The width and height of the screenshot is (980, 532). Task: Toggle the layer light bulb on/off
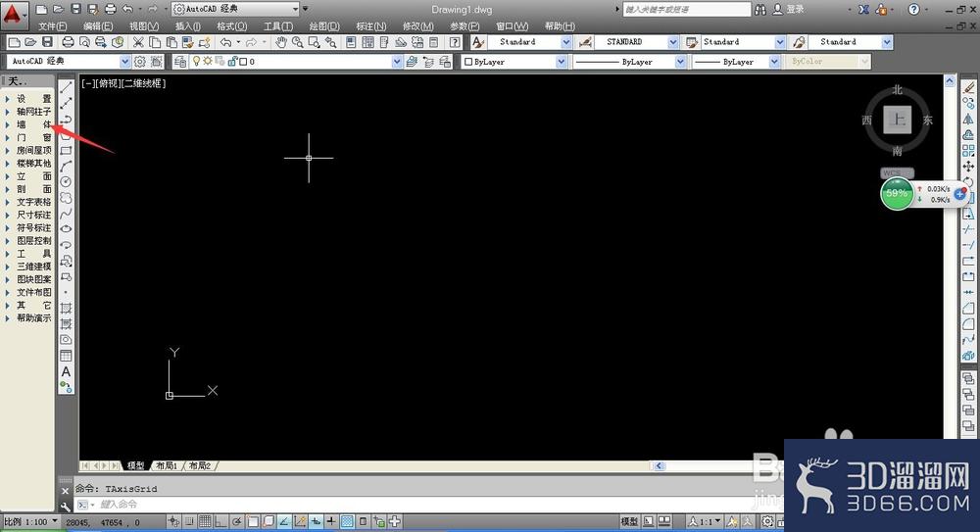(x=197, y=62)
